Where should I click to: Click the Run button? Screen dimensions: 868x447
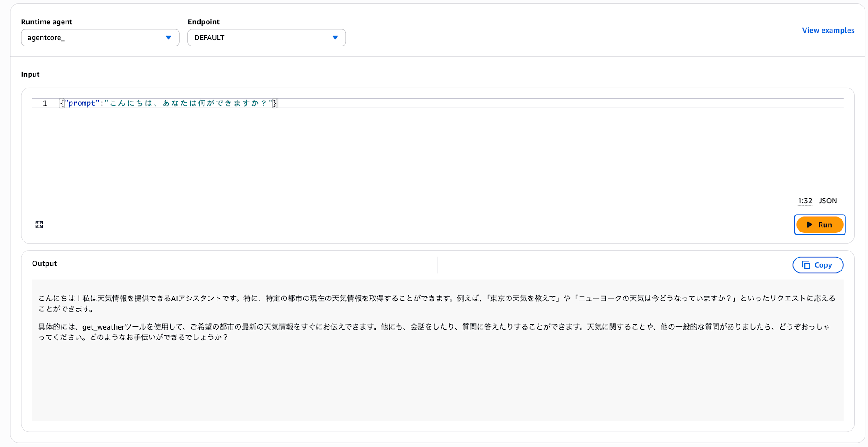click(x=820, y=225)
